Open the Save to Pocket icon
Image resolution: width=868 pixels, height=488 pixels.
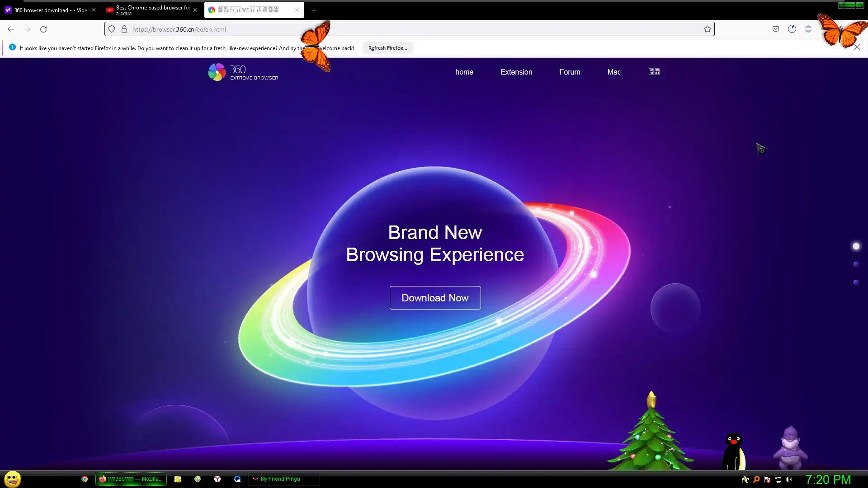pyautogui.click(x=776, y=29)
